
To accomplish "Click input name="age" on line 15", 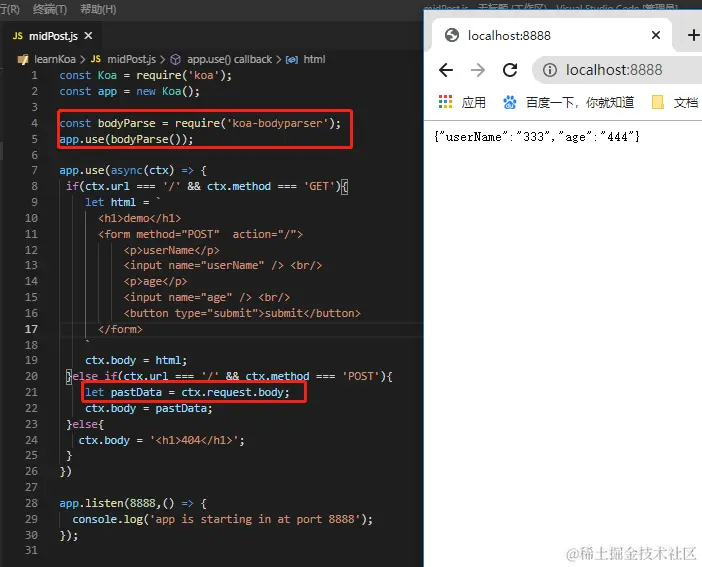I will (x=188, y=297).
